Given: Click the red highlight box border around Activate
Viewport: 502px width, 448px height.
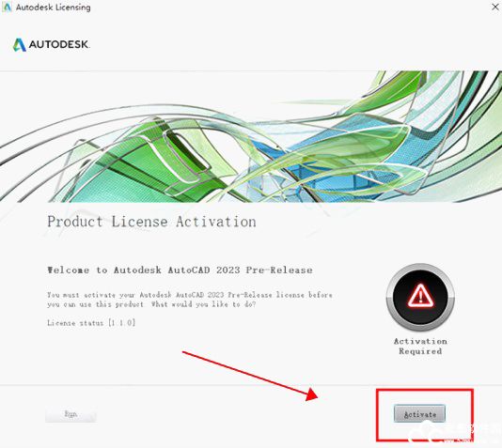Looking at the screenshot, I should coord(425,390).
